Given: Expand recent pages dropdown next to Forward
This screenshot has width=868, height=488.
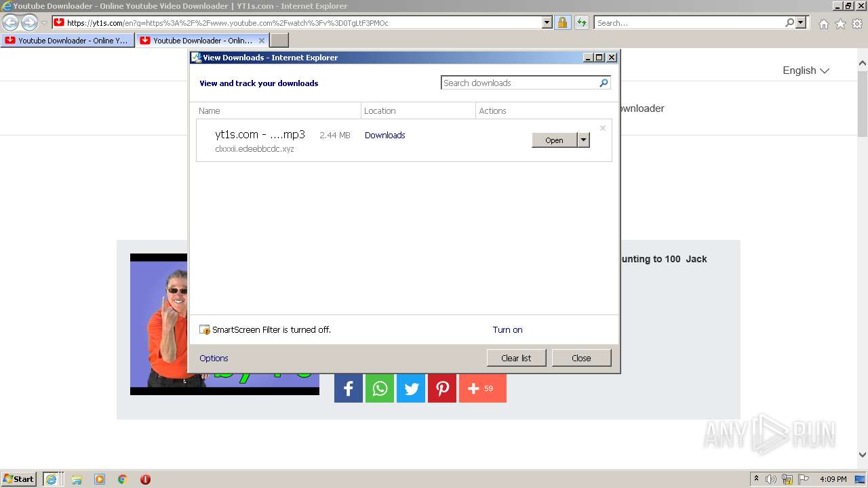Looking at the screenshot, I should click(x=44, y=23).
